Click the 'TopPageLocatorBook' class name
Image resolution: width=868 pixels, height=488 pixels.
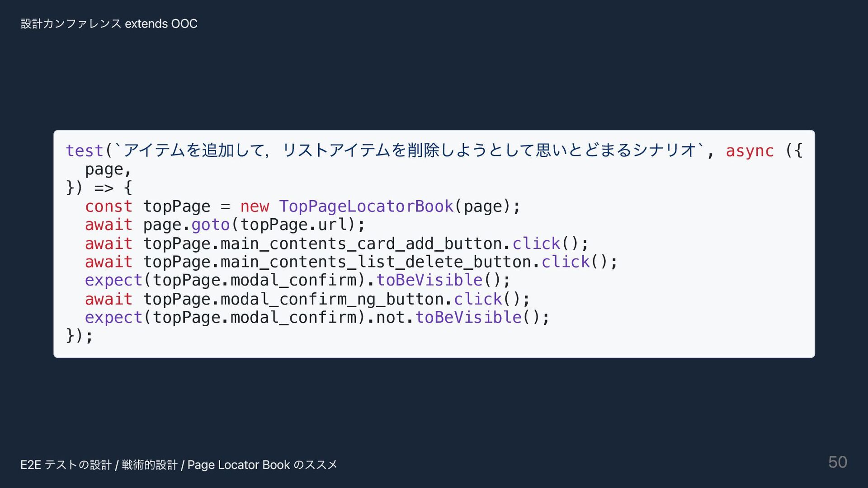click(366, 206)
